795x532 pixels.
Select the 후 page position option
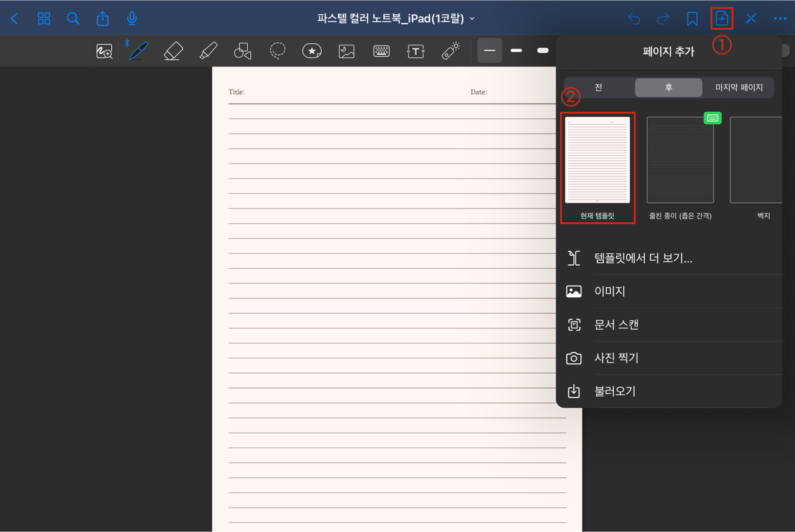(x=669, y=88)
